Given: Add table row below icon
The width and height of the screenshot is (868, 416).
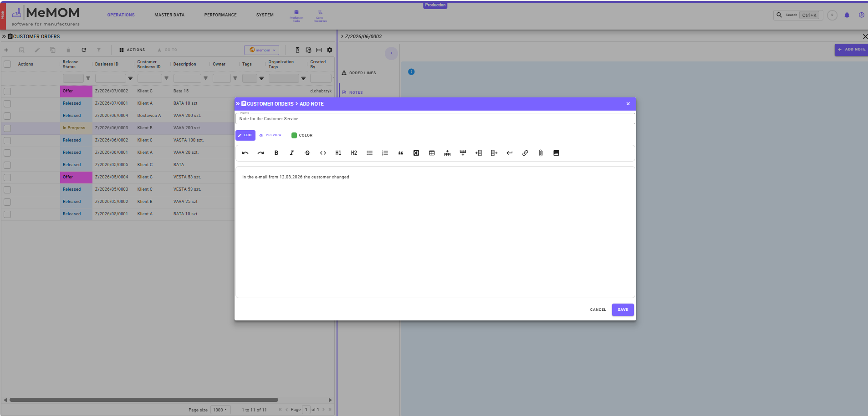Looking at the screenshot, I should pos(463,153).
